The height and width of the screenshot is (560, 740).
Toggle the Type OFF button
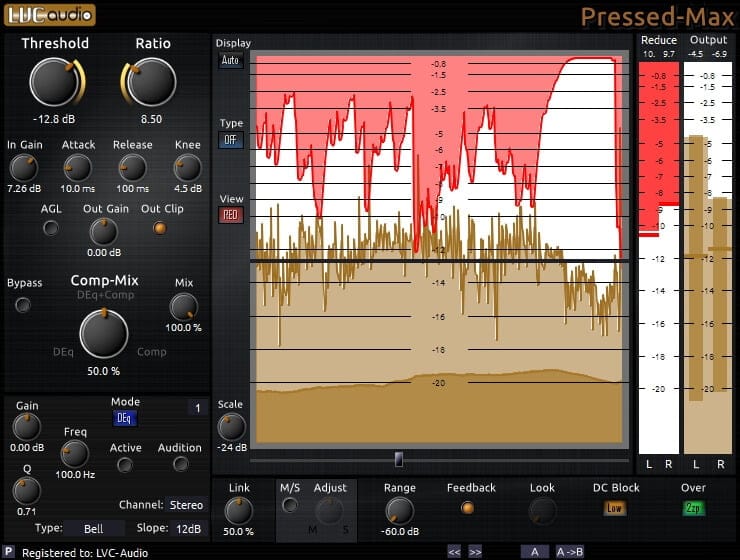click(x=230, y=140)
